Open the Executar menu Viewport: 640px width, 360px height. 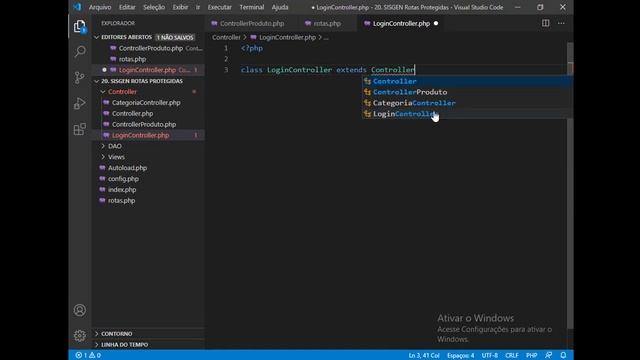coord(220,7)
